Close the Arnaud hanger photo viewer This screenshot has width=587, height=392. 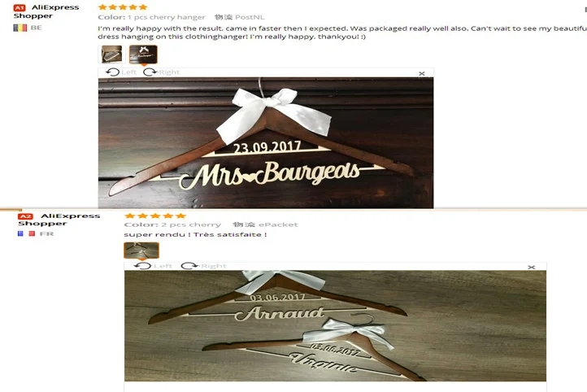pyautogui.click(x=531, y=267)
